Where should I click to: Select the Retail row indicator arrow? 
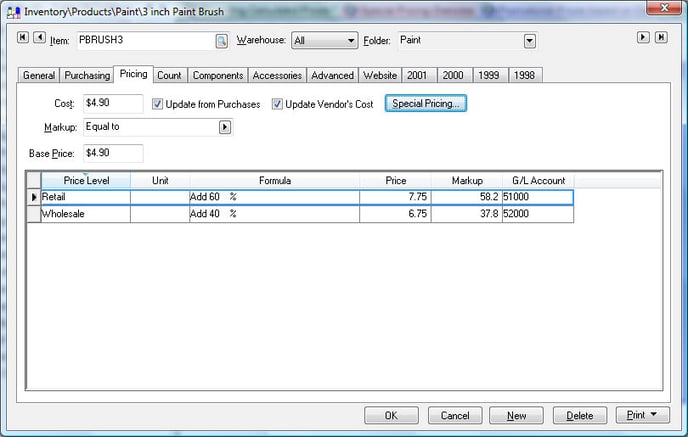point(34,197)
